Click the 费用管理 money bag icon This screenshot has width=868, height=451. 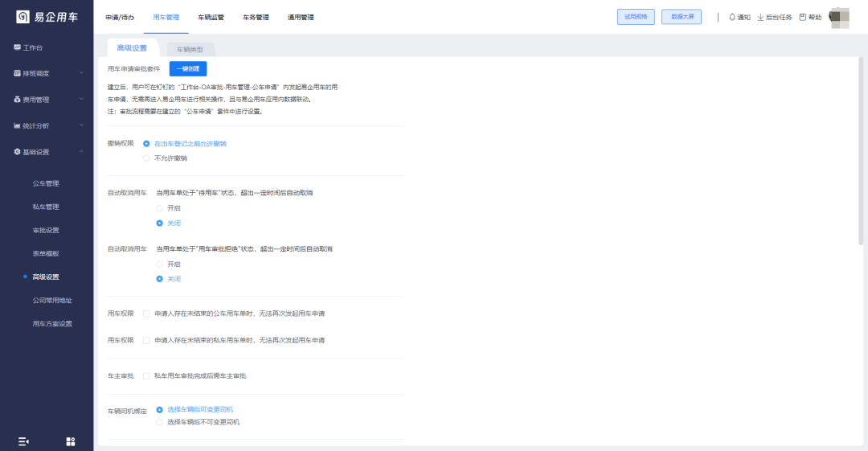17,100
